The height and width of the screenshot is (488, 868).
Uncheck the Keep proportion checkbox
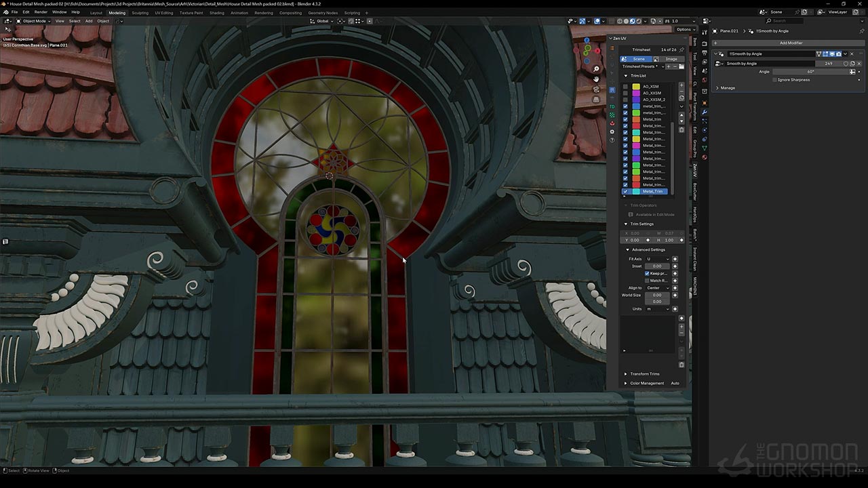tap(647, 273)
